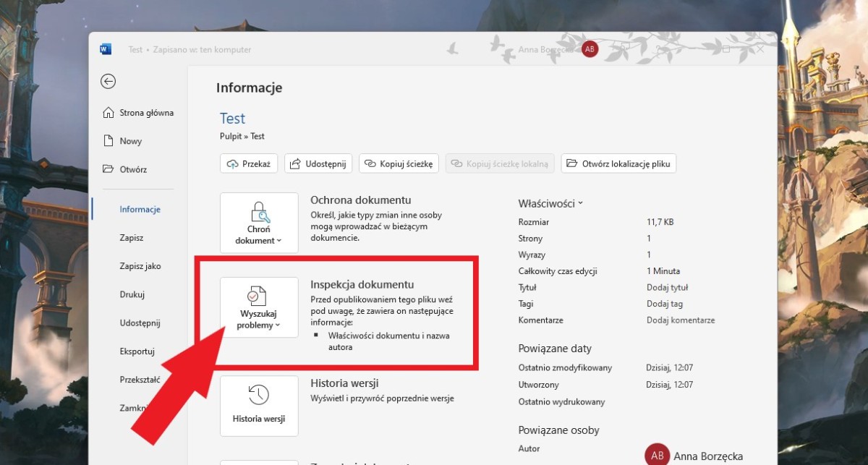Image resolution: width=868 pixels, height=465 pixels.
Task: Select Zapisz jako in the sidebar
Action: pyautogui.click(x=140, y=266)
